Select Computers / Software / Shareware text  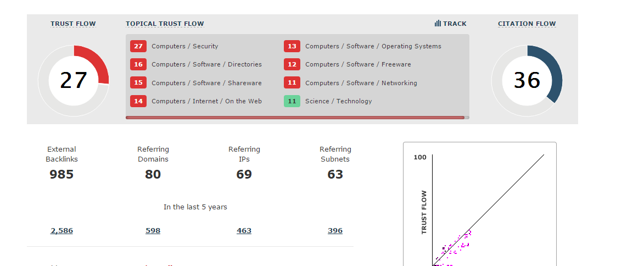[x=206, y=82]
